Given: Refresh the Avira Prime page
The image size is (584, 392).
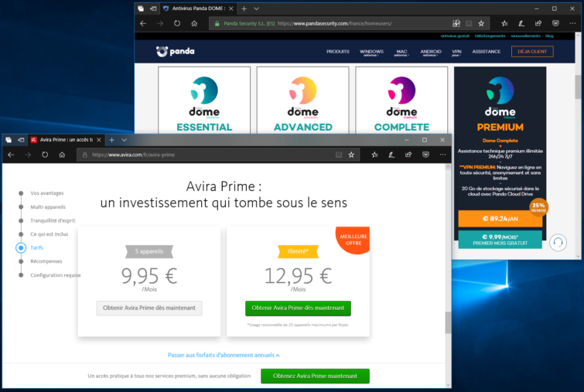Looking at the screenshot, I should (x=45, y=155).
